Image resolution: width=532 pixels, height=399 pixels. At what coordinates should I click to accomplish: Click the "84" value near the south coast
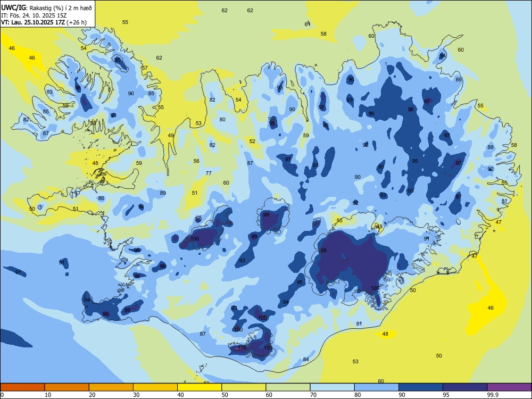pyautogui.click(x=306, y=359)
